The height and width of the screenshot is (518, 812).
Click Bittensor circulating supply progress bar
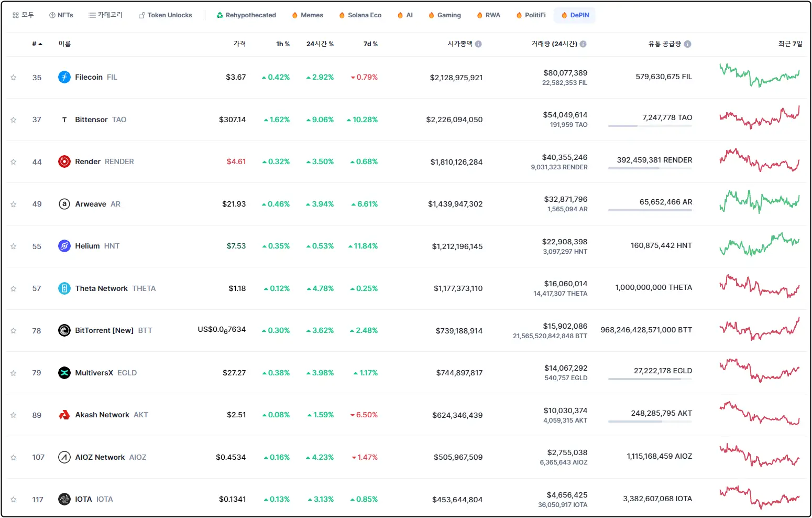coord(650,126)
